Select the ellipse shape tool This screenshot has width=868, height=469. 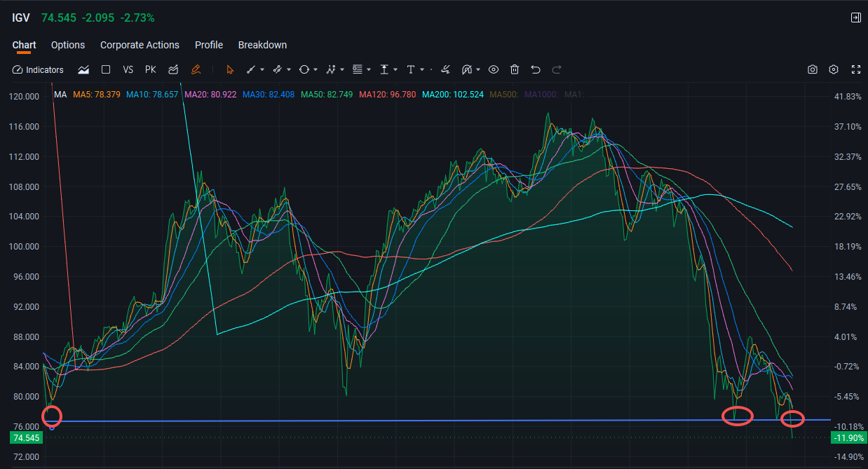coord(304,69)
